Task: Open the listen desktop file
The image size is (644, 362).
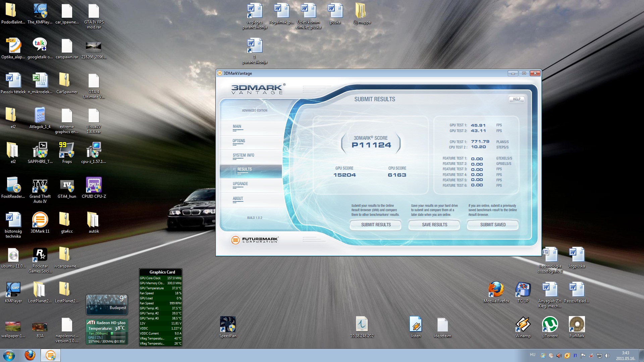Action: point(416,327)
